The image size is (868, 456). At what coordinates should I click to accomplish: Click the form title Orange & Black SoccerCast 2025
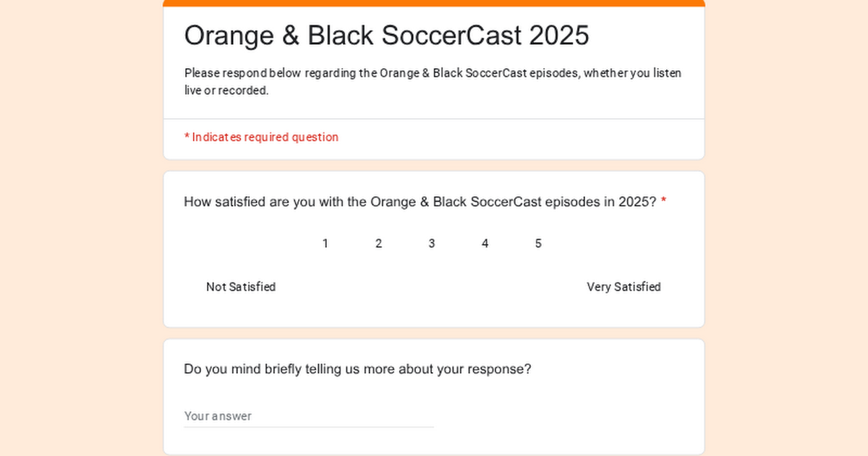tap(388, 35)
